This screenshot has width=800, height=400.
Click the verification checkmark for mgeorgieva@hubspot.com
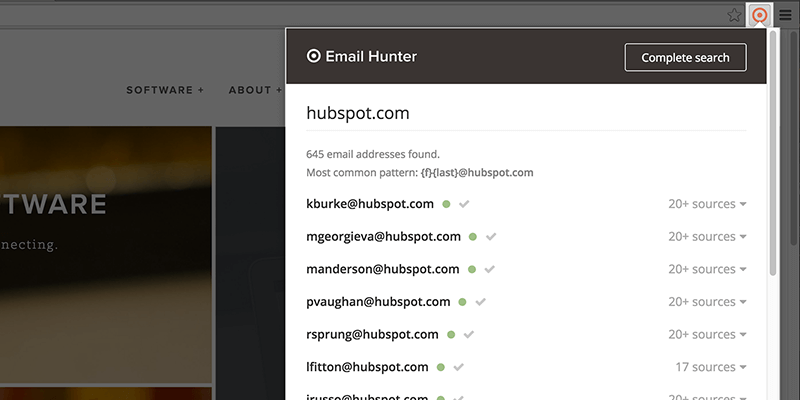[491, 237]
